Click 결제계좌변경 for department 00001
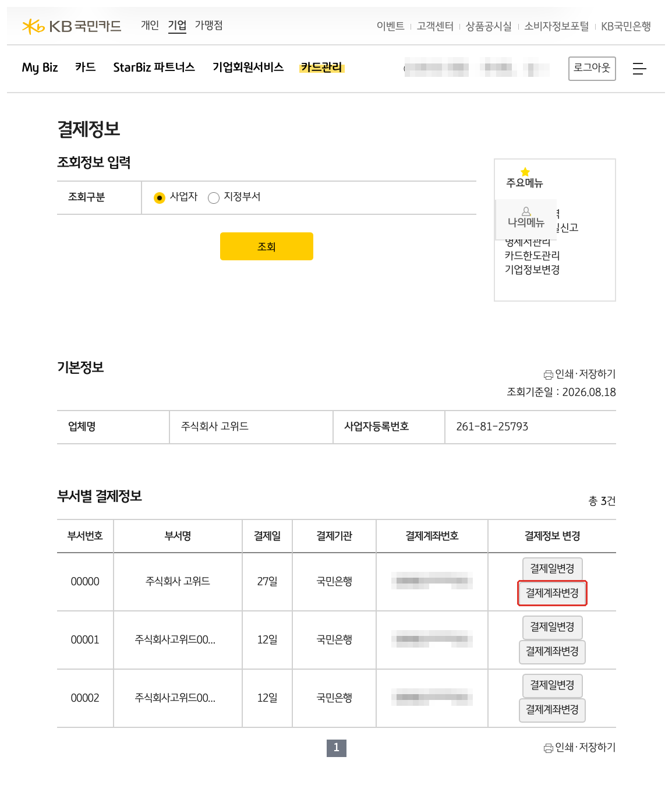This screenshot has height=785, width=672. pyautogui.click(x=552, y=652)
